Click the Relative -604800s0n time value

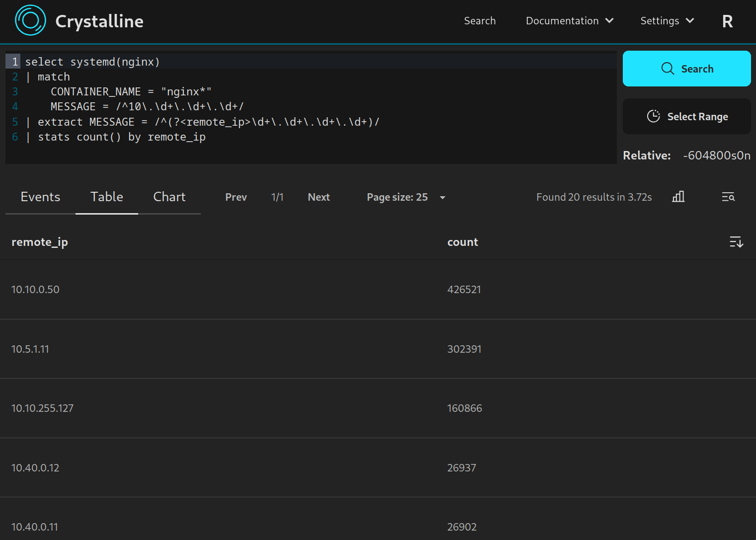[717, 155]
